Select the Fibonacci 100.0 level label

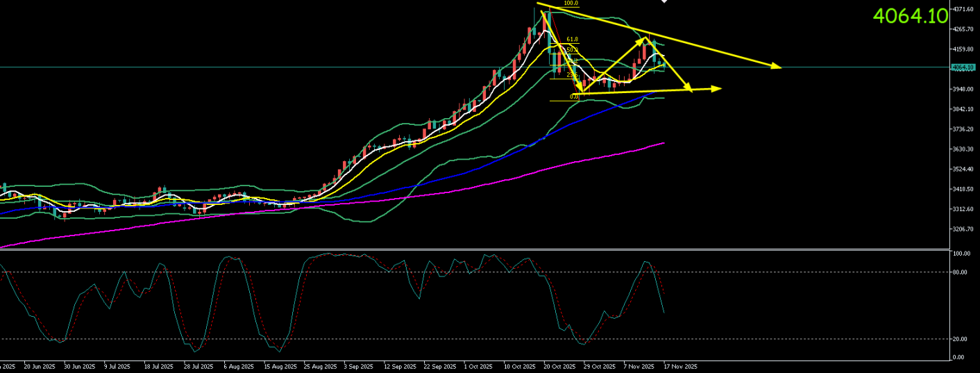[571, 3]
